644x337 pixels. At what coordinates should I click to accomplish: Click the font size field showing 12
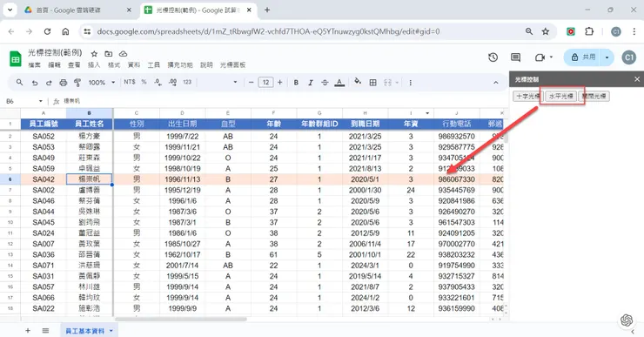tap(265, 82)
